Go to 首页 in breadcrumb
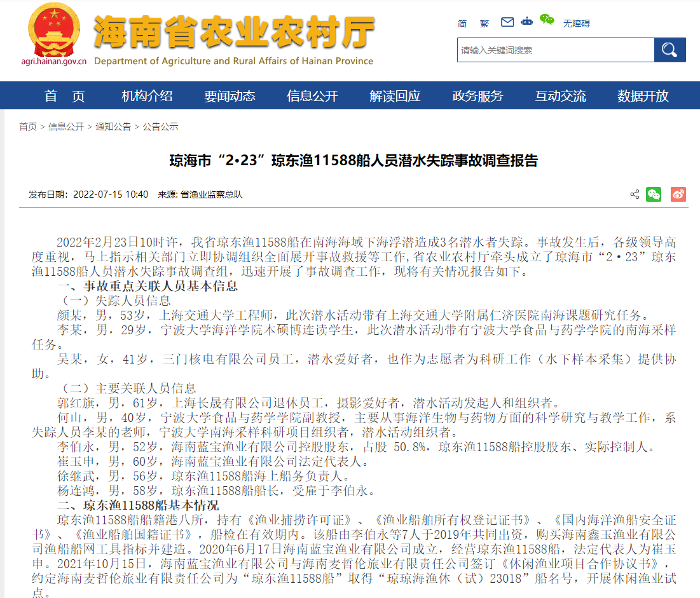 pos(28,126)
